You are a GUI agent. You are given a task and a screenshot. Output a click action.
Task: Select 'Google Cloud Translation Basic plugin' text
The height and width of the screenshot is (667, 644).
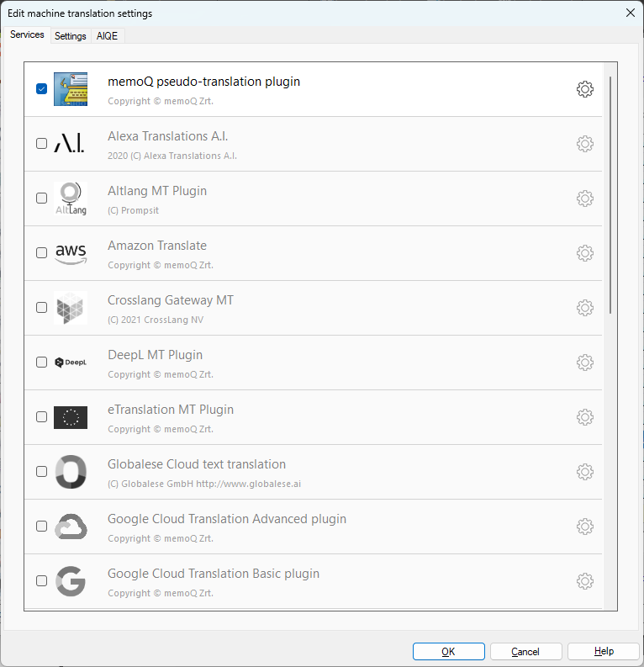214,574
